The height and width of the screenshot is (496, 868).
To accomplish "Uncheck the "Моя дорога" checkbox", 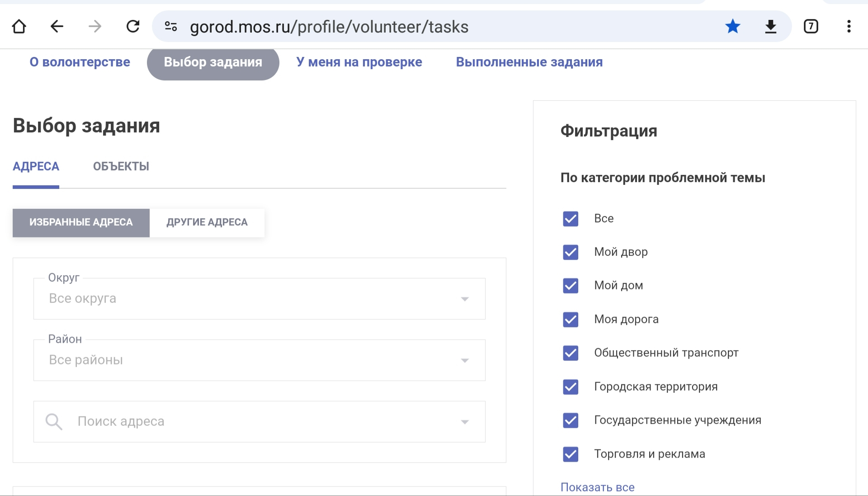I will pos(571,319).
